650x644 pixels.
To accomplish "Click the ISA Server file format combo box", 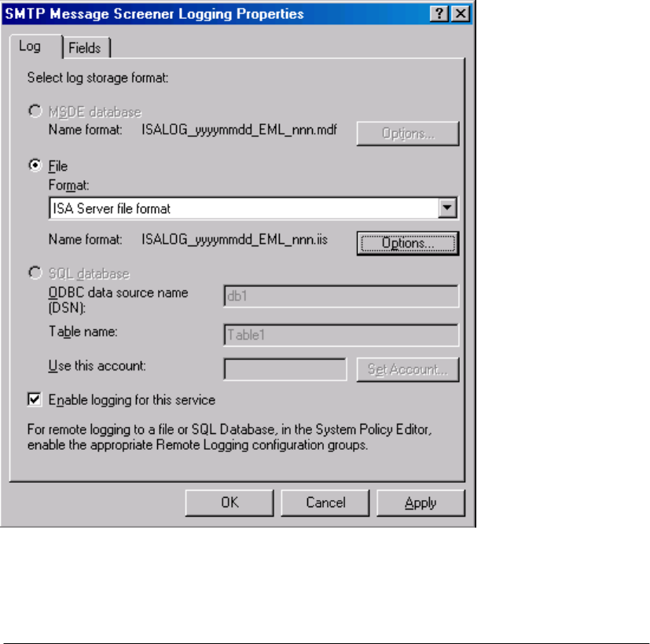I will tap(253, 208).
